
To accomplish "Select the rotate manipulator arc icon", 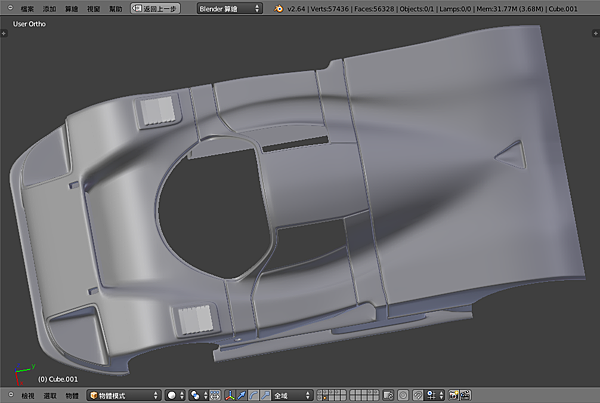I will point(254,395).
